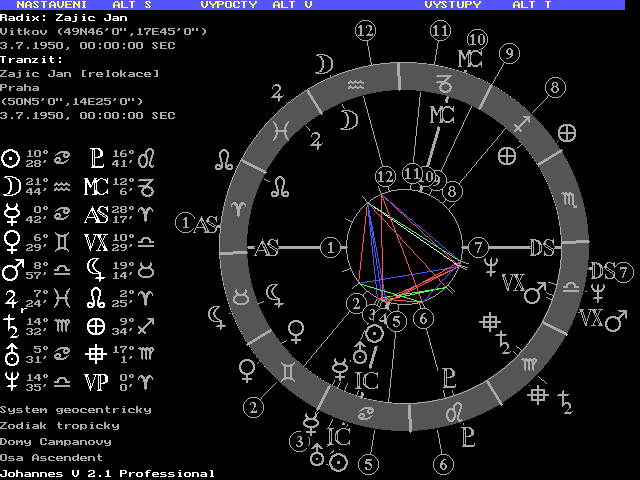640x480 pixels.
Task: Click the Part of Fortune symbol outside the ring
Action: click(566, 132)
